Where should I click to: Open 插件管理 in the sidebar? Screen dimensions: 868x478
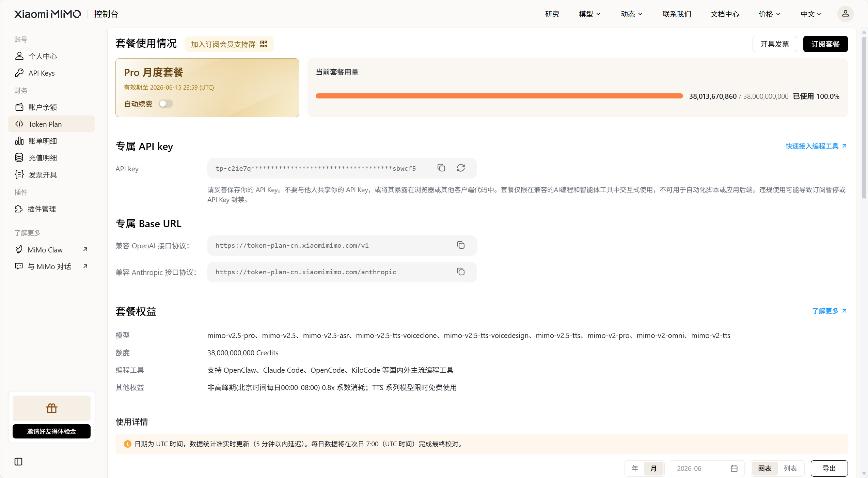click(51, 209)
